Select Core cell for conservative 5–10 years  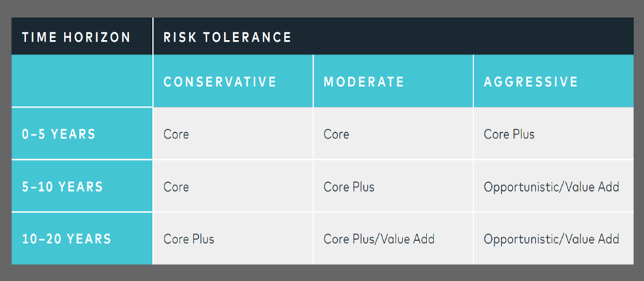coord(233,187)
